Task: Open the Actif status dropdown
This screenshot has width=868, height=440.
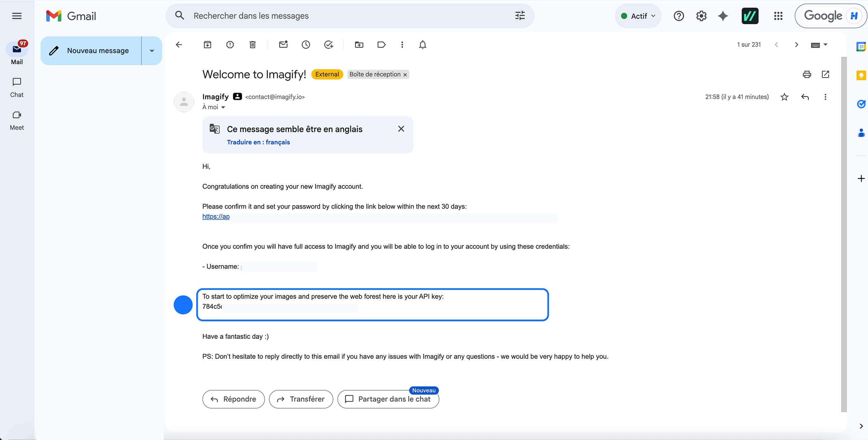Action: (637, 15)
